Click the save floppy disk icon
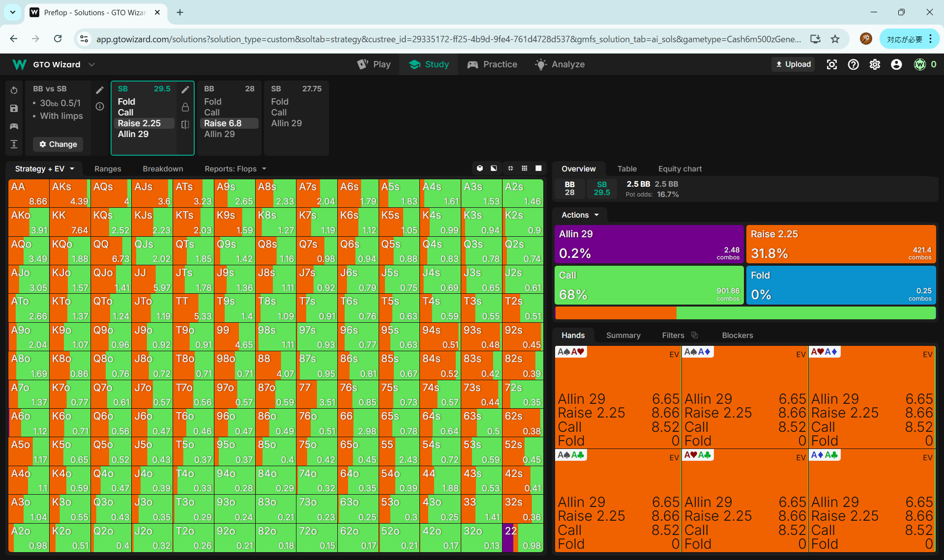Viewport: 944px width, 560px height. pos(14,108)
